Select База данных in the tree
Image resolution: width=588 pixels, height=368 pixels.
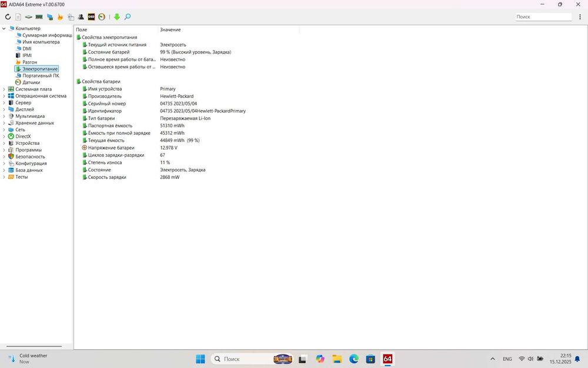tap(29, 171)
